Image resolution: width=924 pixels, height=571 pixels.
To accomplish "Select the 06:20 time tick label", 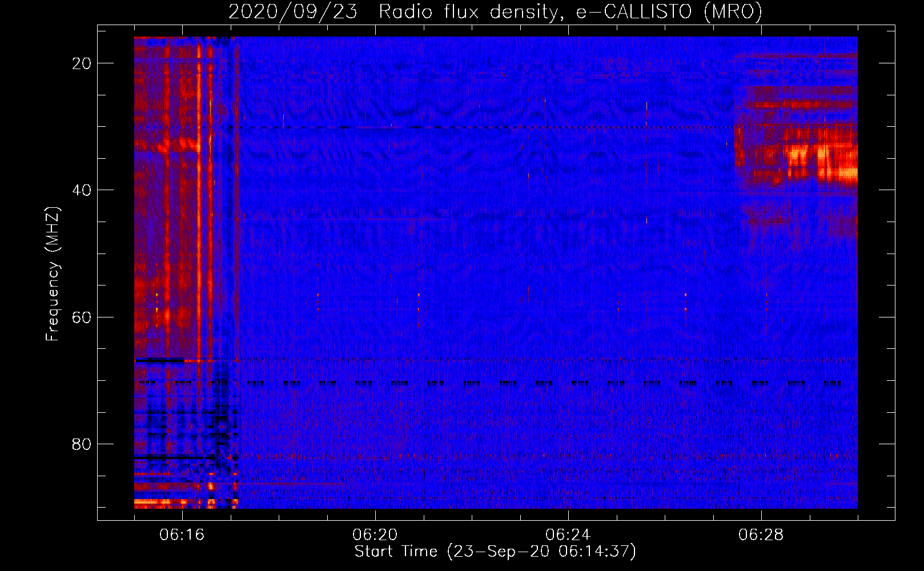I will pyautogui.click(x=375, y=535).
